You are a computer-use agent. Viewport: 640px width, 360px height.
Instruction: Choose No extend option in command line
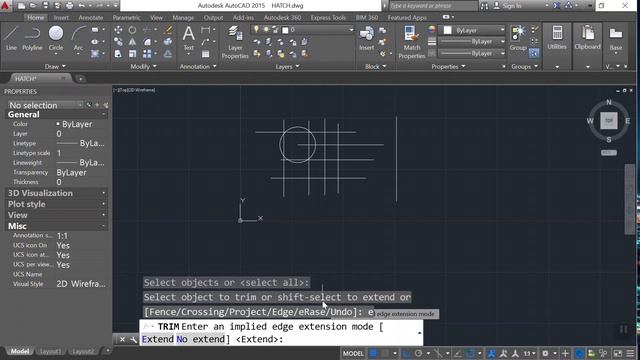200,339
